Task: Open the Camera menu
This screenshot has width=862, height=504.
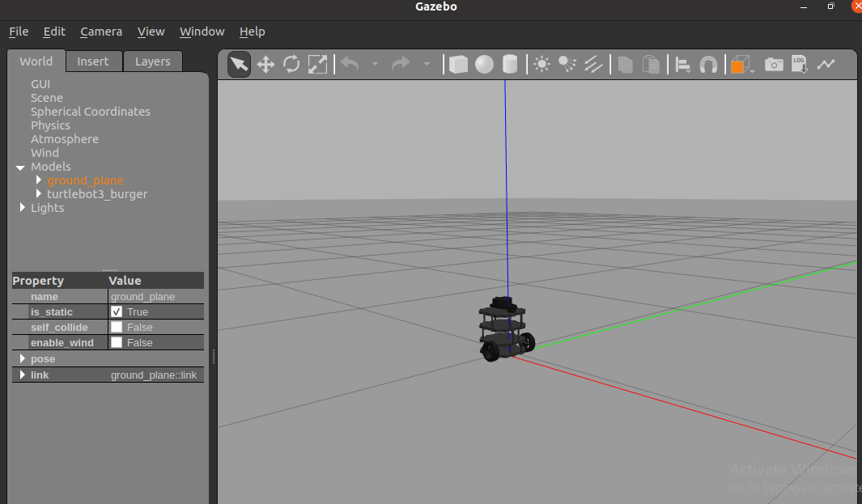Action: 100,32
